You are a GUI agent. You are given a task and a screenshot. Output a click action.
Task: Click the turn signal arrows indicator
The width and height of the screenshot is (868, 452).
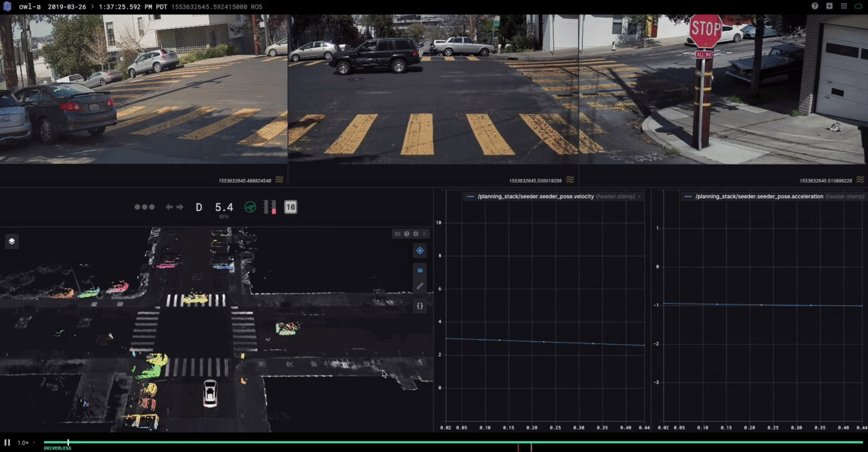click(174, 207)
